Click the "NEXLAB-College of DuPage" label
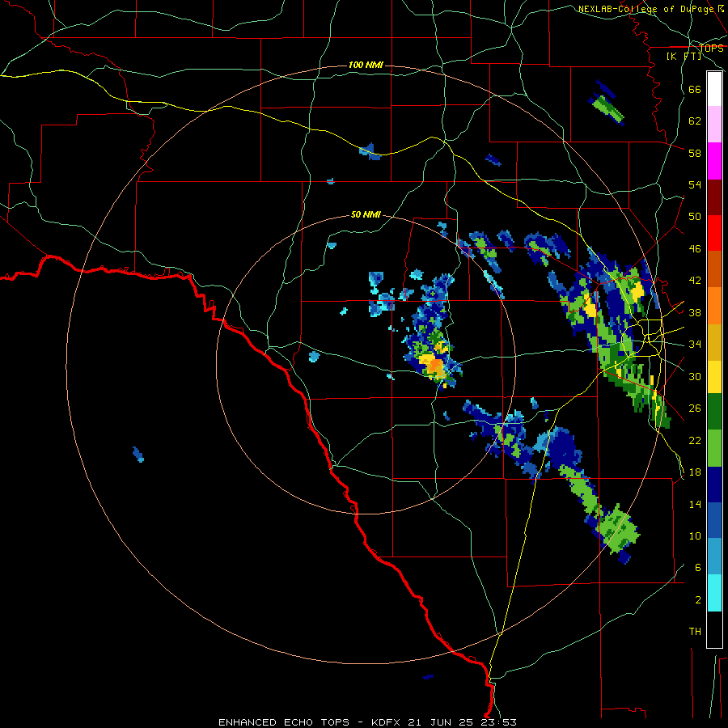 click(645, 9)
